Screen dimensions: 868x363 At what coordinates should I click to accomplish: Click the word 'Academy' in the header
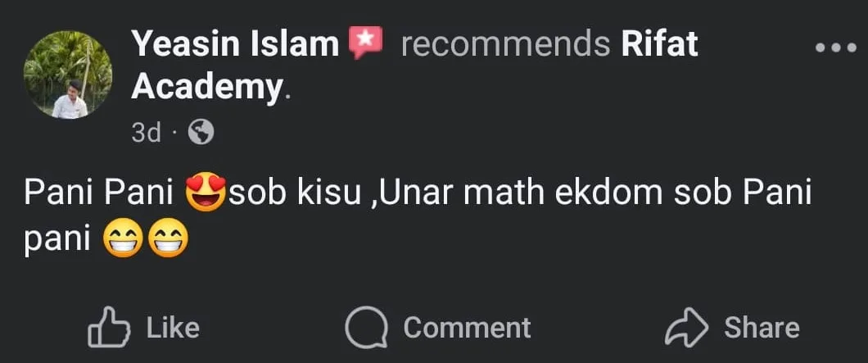(x=206, y=87)
